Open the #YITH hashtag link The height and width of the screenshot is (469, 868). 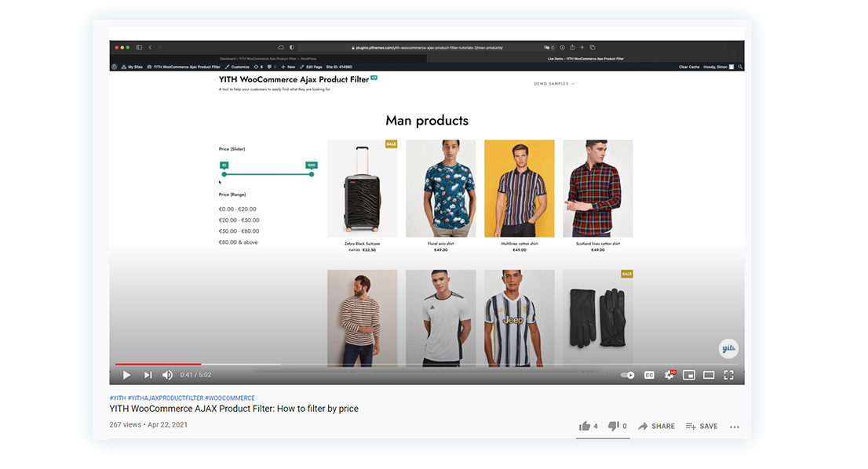tap(118, 398)
